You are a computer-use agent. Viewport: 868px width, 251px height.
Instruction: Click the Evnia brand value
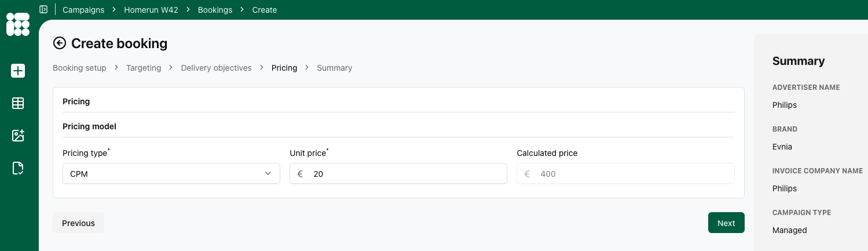click(x=782, y=147)
